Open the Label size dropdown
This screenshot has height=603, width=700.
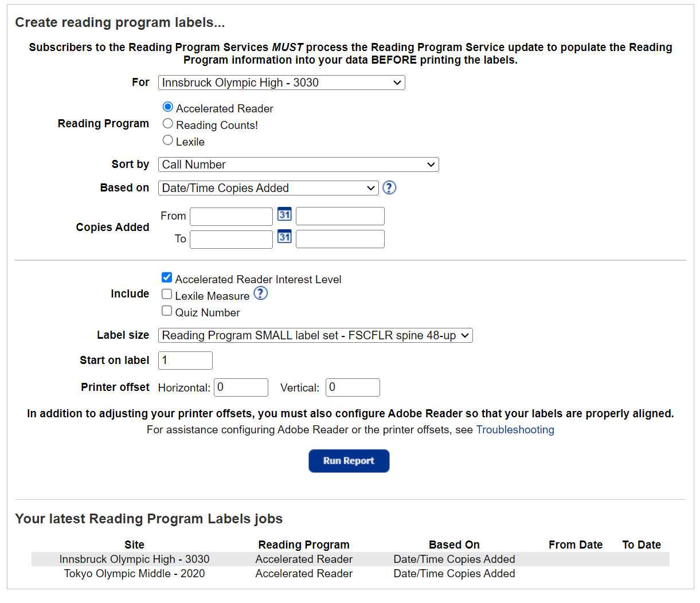(315, 335)
